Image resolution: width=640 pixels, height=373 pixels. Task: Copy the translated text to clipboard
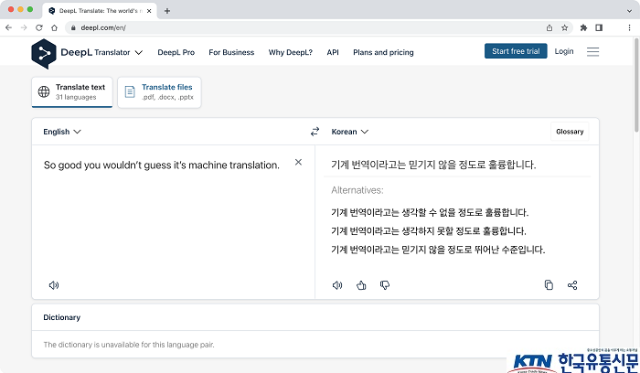549,285
